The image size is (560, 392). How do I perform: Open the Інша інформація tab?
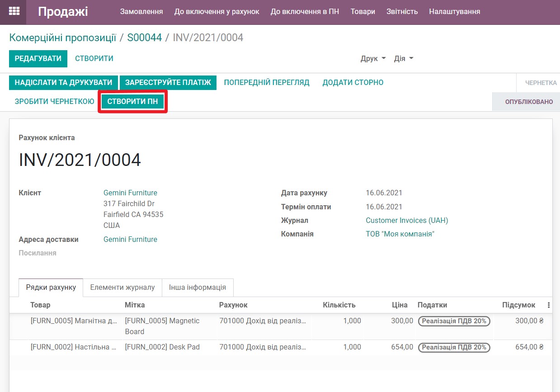198,287
